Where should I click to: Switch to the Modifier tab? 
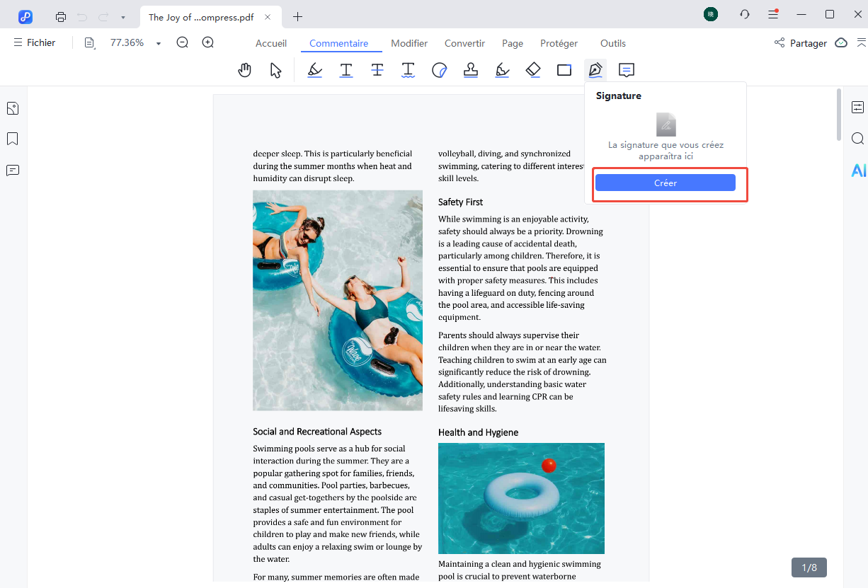click(x=409, y=43)
